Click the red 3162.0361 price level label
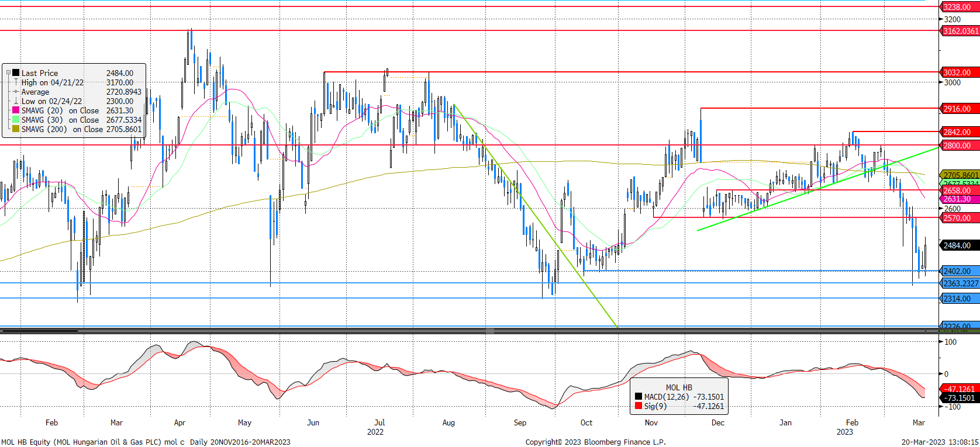Screen dimensions: 980x447 click(x=960, y=31)
